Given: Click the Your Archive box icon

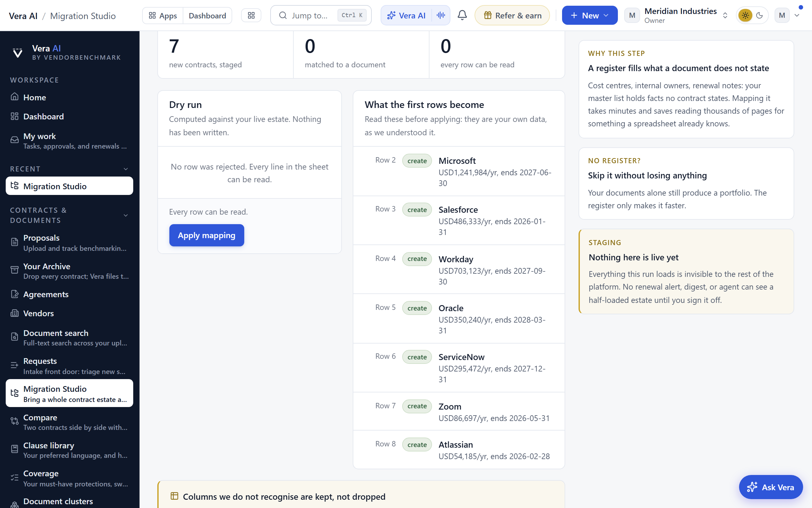Looking at the screenshot, I should pyautogui.click(x=14, y=271).
